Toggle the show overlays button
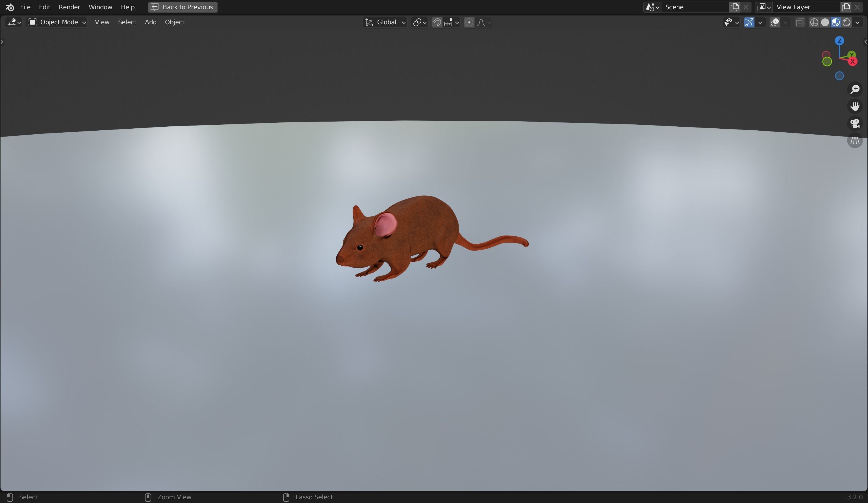This screenshot has height=503, width=868. (775, 22)
